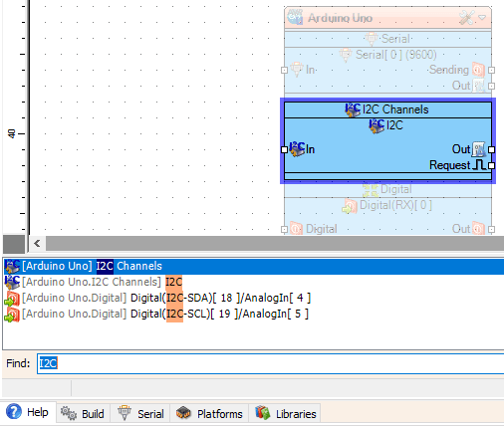Select the I2C In pin icon

pyautogui.click(x=297, y=149)
